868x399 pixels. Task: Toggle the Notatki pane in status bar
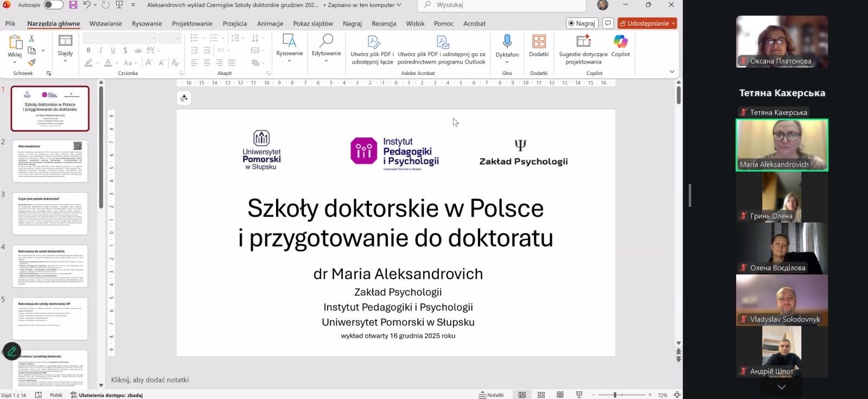point(492,395)
